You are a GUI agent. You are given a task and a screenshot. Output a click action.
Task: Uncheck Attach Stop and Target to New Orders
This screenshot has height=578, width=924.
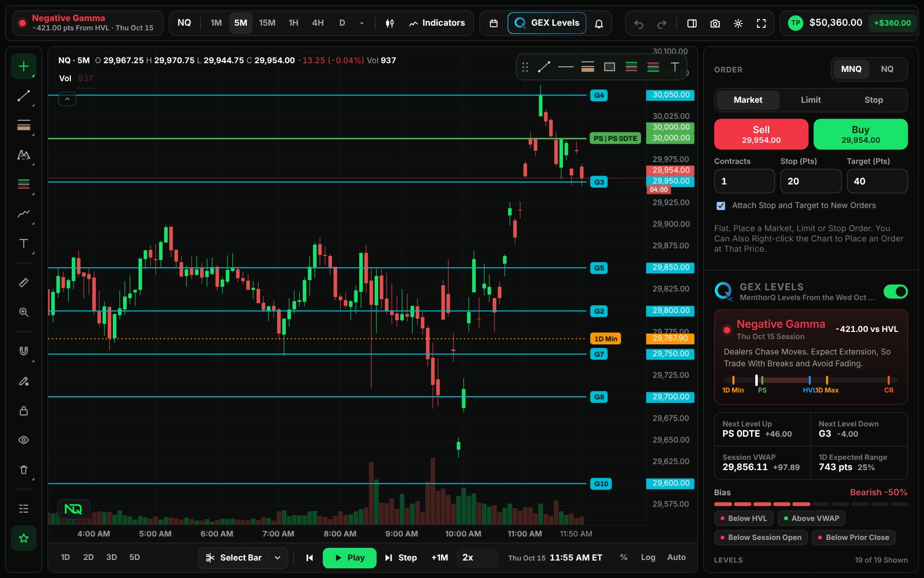(721, 206)
